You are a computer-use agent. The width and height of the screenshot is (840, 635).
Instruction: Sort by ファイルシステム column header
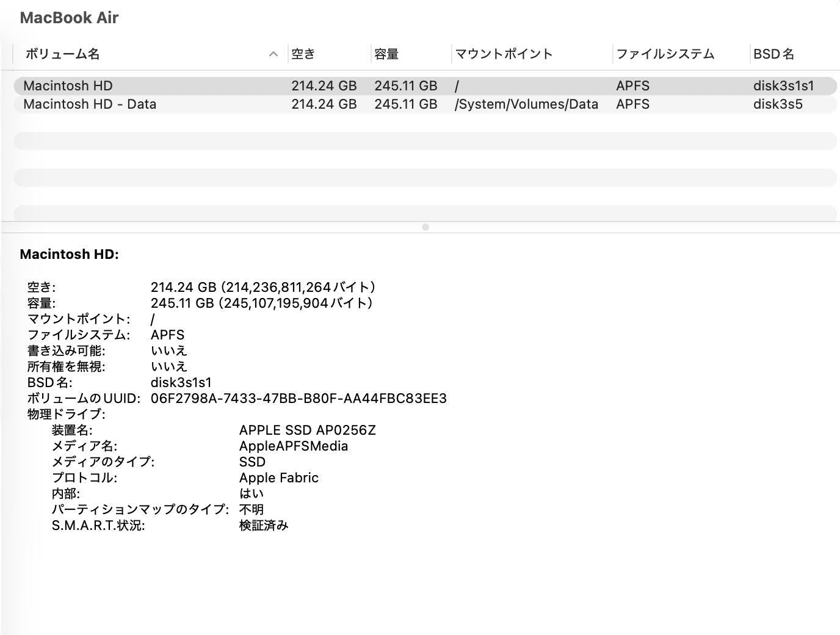665,54
